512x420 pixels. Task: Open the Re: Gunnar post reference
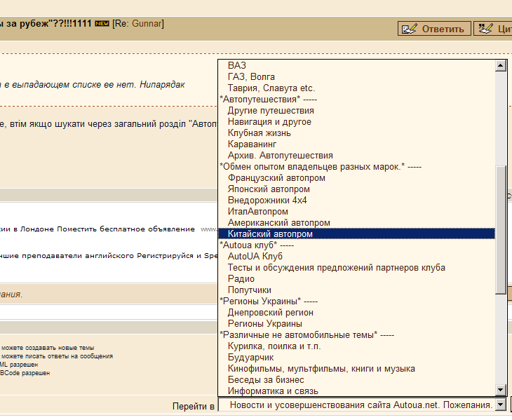137,24
